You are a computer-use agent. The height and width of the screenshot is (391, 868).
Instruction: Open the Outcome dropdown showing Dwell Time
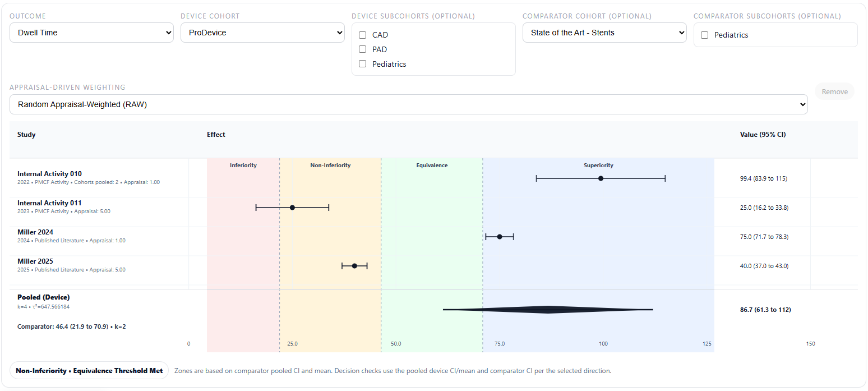click(x=91, y=33)
